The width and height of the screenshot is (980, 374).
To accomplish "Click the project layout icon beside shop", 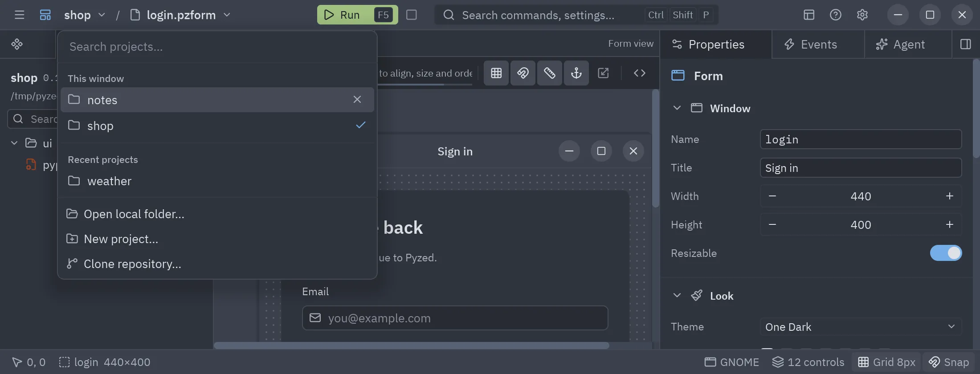I will (45, 15).
